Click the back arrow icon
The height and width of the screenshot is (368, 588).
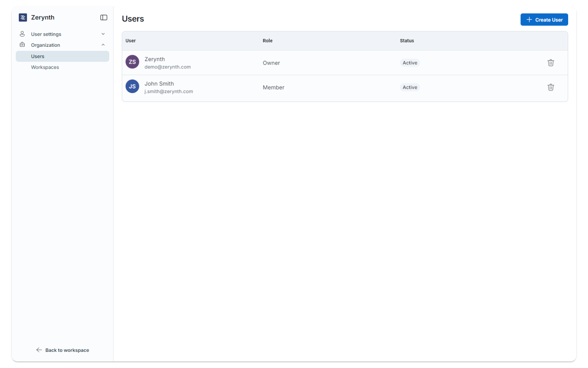click(x=39, y=350)
